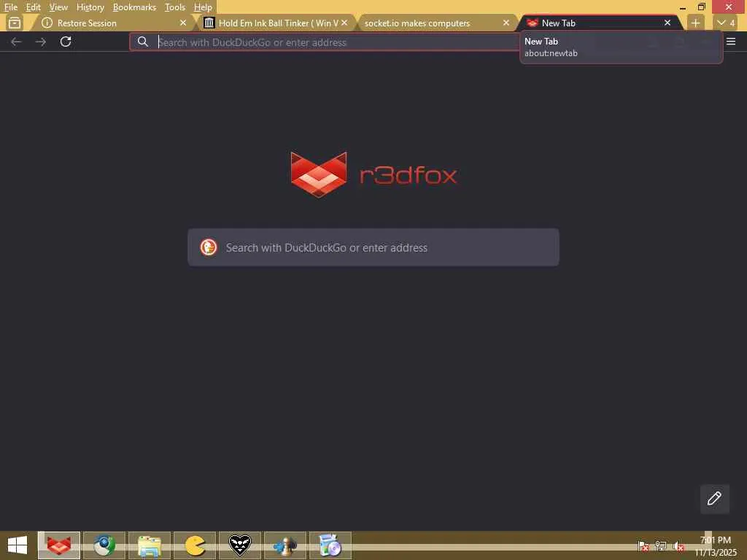This screenshot has height=560, width=747.
Task: Close the Restore Session tab
Action: [183, 23]
